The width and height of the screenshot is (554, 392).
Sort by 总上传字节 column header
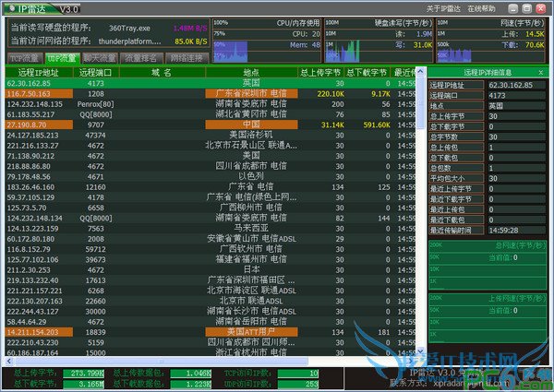coord(319,71)
